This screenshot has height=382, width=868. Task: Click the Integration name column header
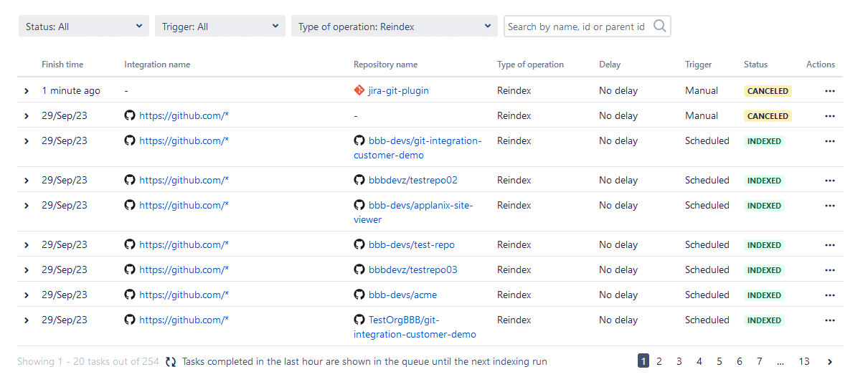(157, 65)
